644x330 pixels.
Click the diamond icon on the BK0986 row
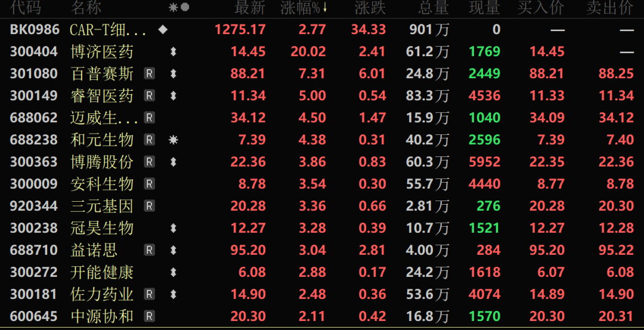coord(163,30)
